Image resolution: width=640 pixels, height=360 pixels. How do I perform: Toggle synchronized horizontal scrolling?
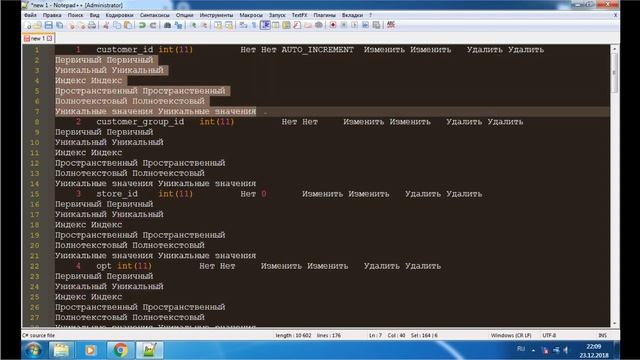click(229, 25)
